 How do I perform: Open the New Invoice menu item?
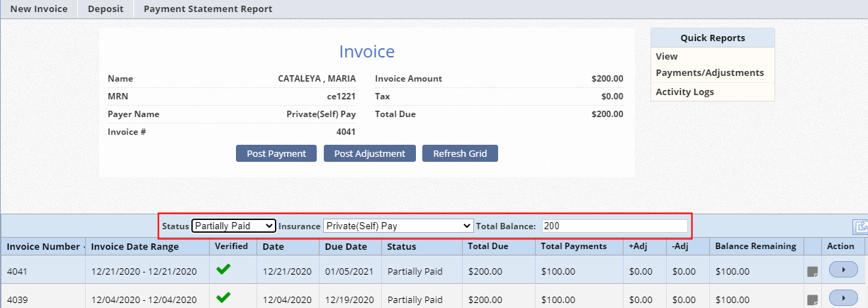pyautogui.click(x=39, y=9)
